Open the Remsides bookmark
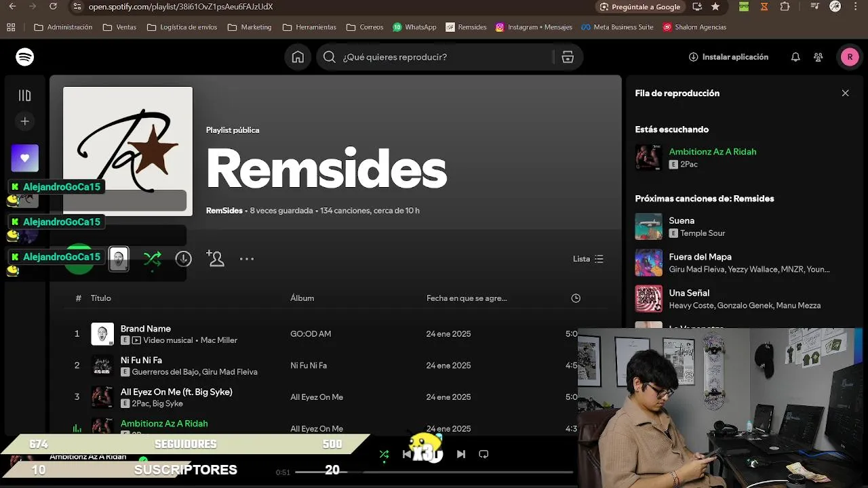This screenshot has width=868, height=488. (x=466, y=27)
